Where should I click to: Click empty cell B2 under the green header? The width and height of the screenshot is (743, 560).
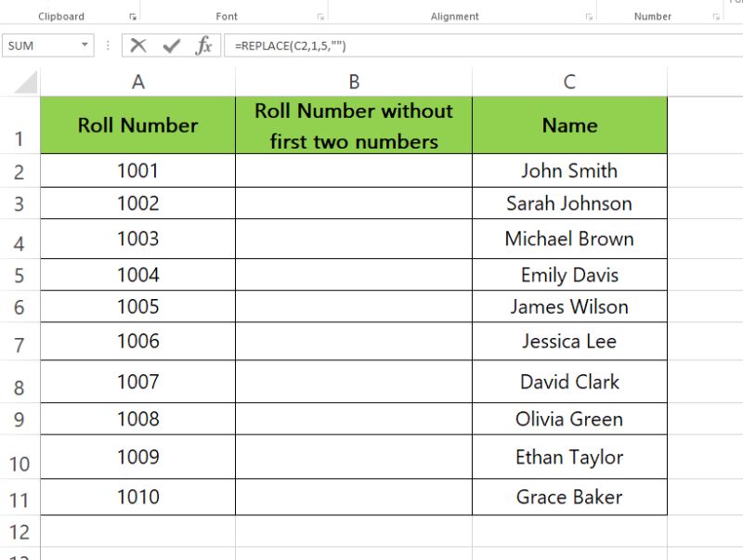[355, 170]
